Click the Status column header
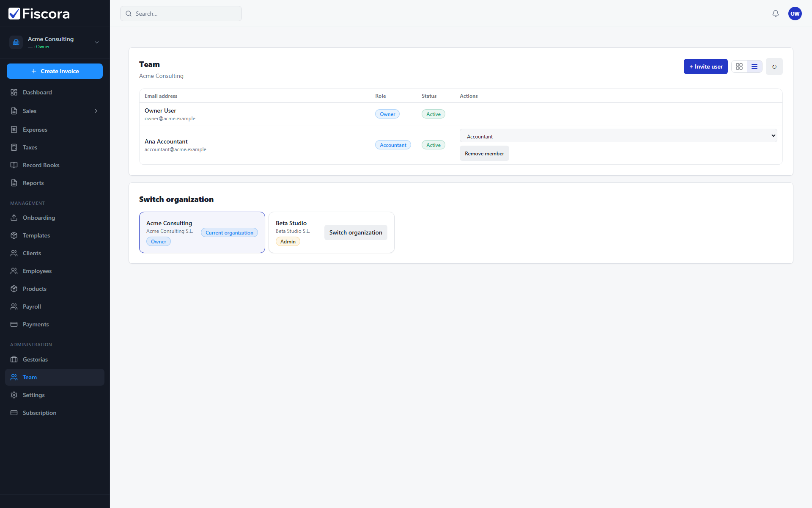The width and height of the screenshot is (812, 508). [x=429, y=96]
